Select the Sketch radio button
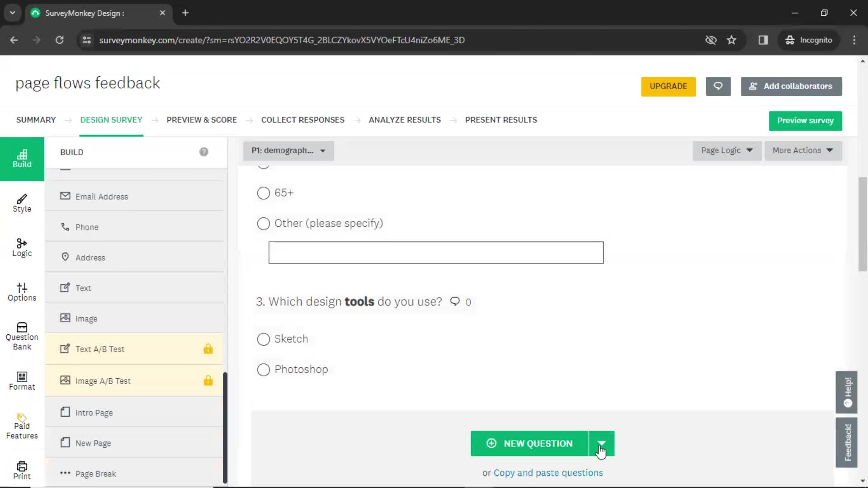 pos(263,338)
